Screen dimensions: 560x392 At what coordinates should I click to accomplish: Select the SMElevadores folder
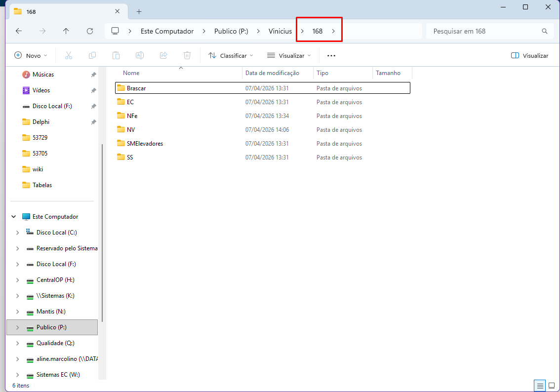[145, 144]
